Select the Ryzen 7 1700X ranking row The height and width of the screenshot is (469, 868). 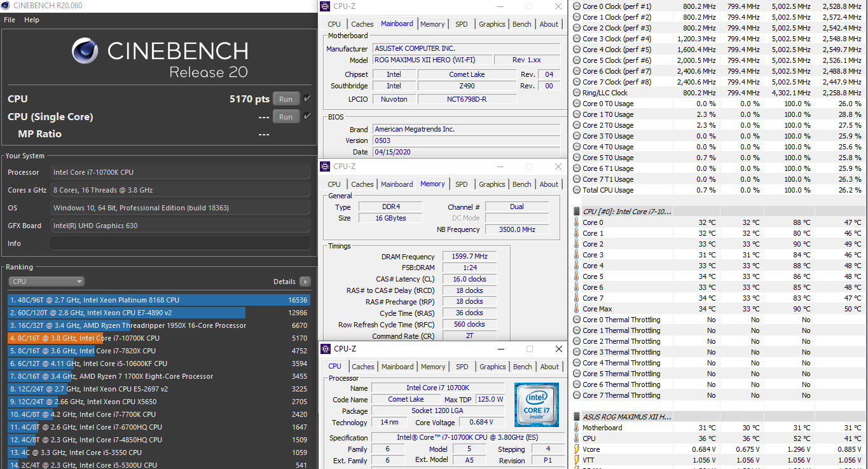point(159,376)
